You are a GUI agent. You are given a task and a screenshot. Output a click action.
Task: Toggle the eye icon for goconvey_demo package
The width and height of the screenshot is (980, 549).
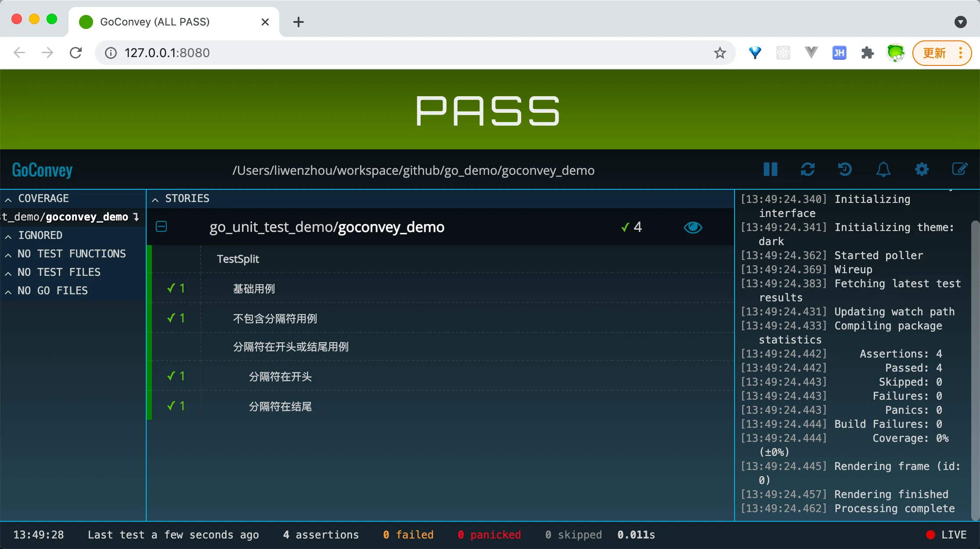click(693, 227)
